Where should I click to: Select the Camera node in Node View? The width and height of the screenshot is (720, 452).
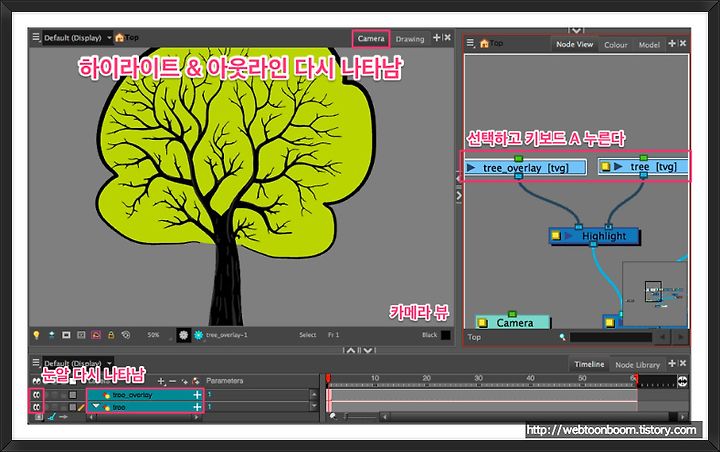coord(513,322)
